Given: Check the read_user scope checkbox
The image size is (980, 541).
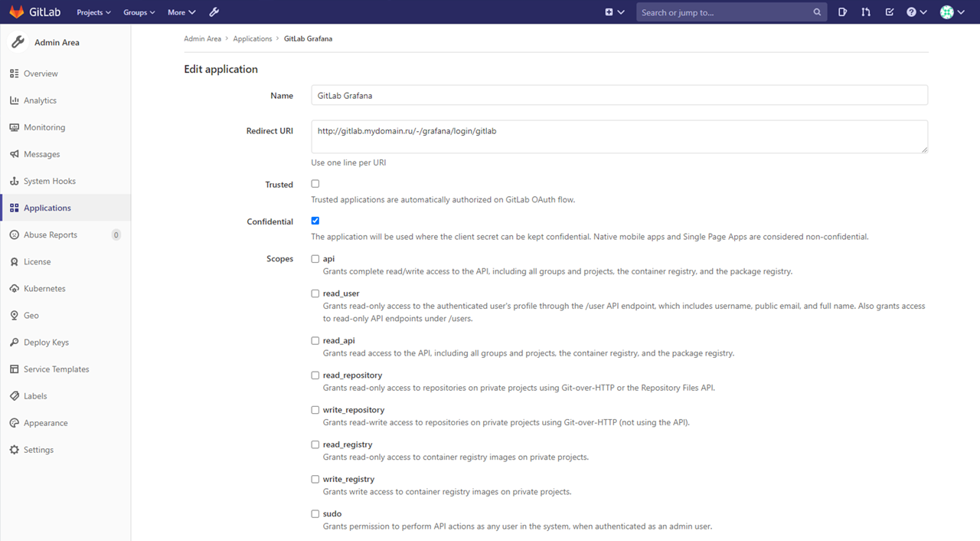Looking at the screenshot, I should [x=315, y=293].
